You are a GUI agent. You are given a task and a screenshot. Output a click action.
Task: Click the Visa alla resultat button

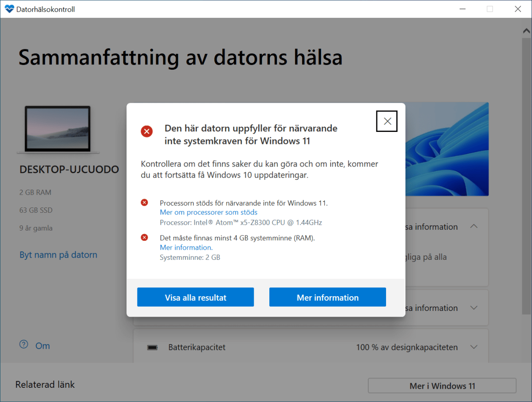[195, 297]
